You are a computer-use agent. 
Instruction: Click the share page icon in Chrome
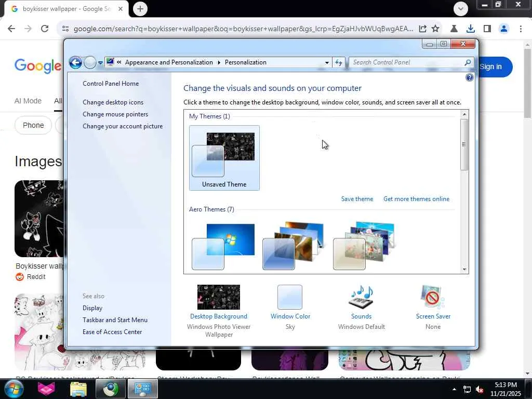pos(423,29)
